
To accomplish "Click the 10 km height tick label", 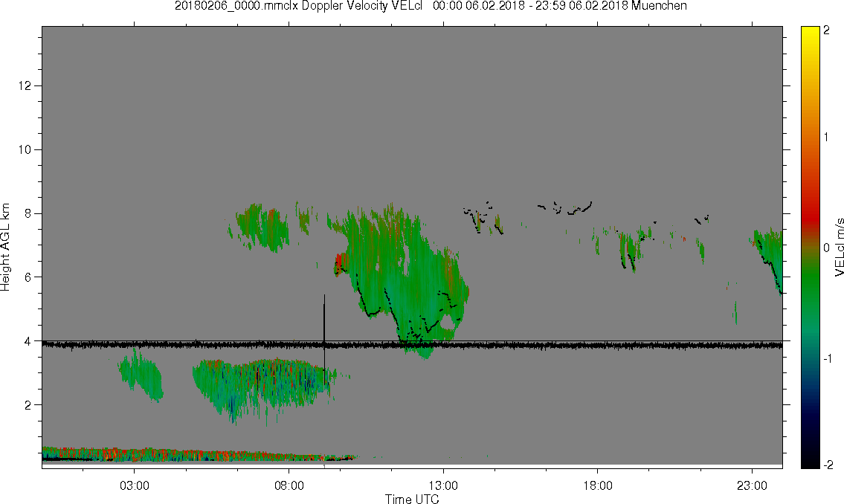I will click(25, 149).
